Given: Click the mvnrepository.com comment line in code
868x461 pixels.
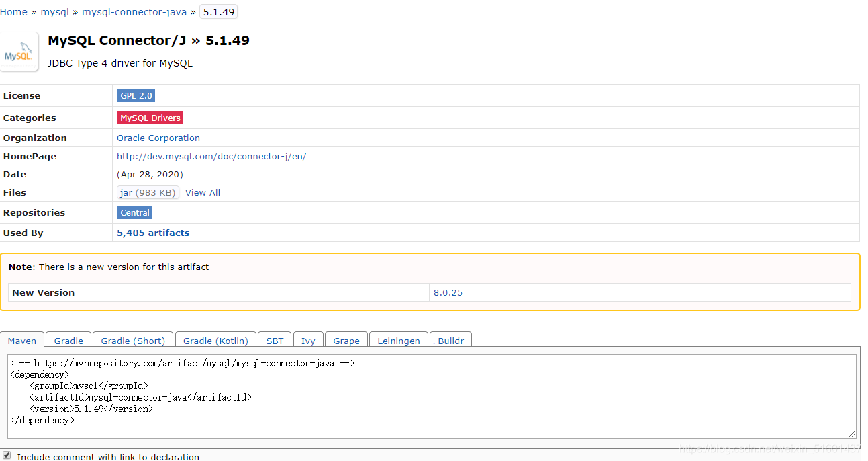Looking at the screenshot, I should 182,363.
